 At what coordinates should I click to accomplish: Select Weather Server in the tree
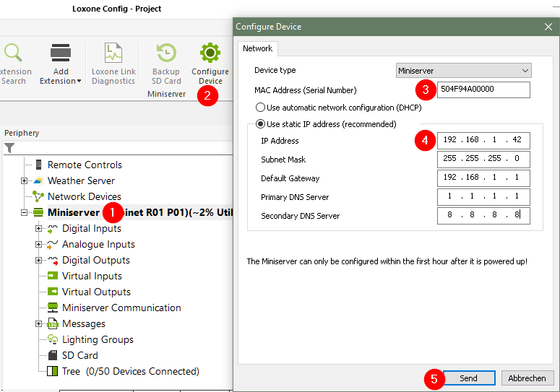pyautogui.click(x=81, y=180)
